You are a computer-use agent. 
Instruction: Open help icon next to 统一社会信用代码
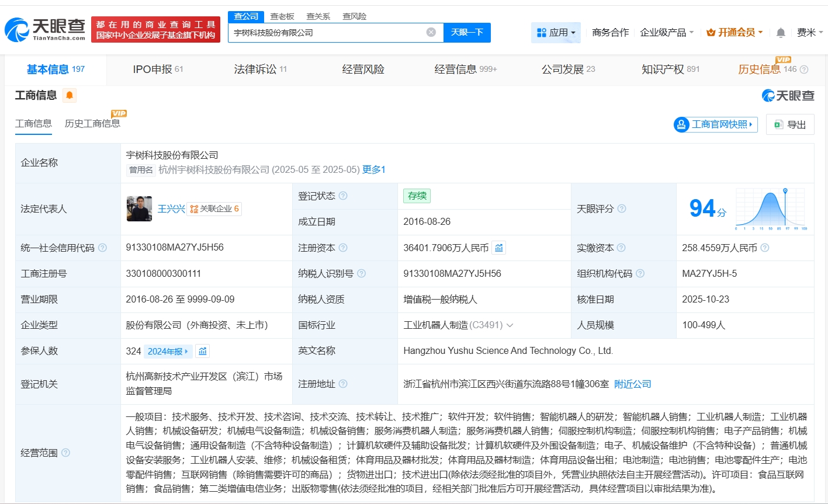103,248
